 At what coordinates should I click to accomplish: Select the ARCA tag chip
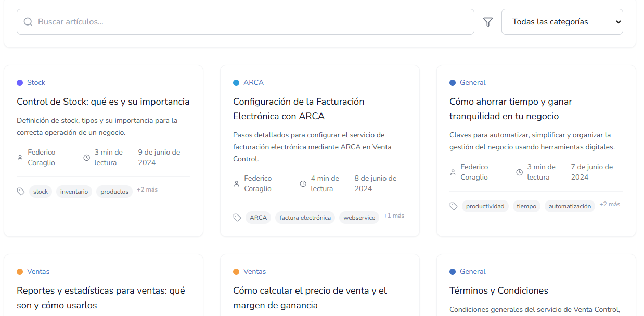point(259,218)
